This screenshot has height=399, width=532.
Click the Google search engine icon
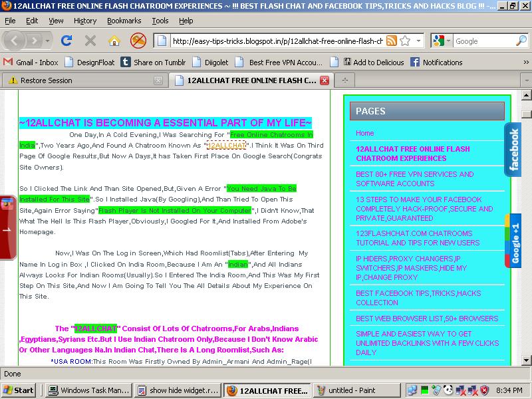438,41
